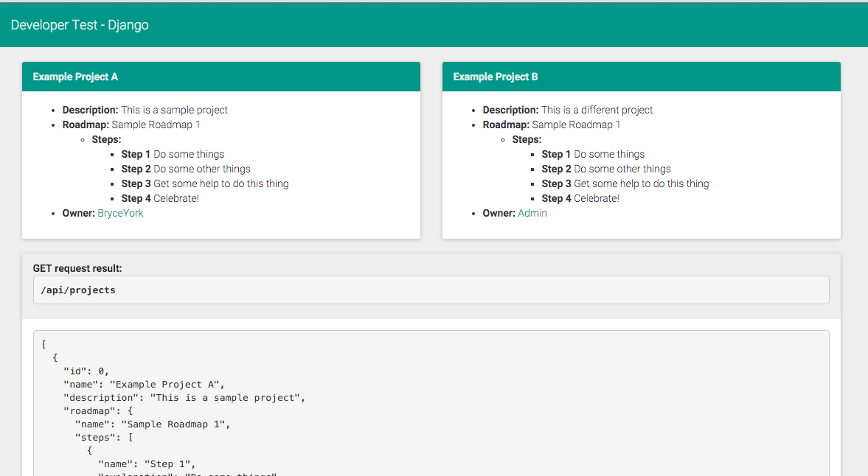Click the JSON "id": 0 line

click(86, 371)
